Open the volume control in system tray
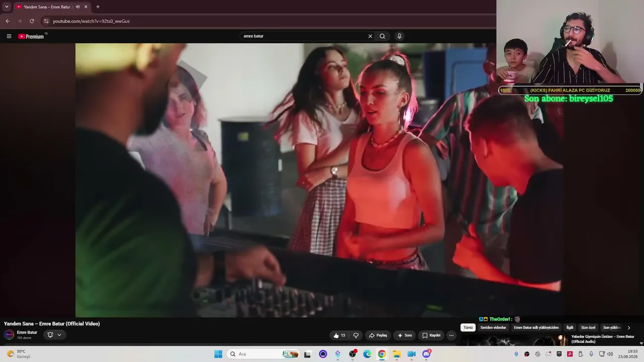 (610, 354)
